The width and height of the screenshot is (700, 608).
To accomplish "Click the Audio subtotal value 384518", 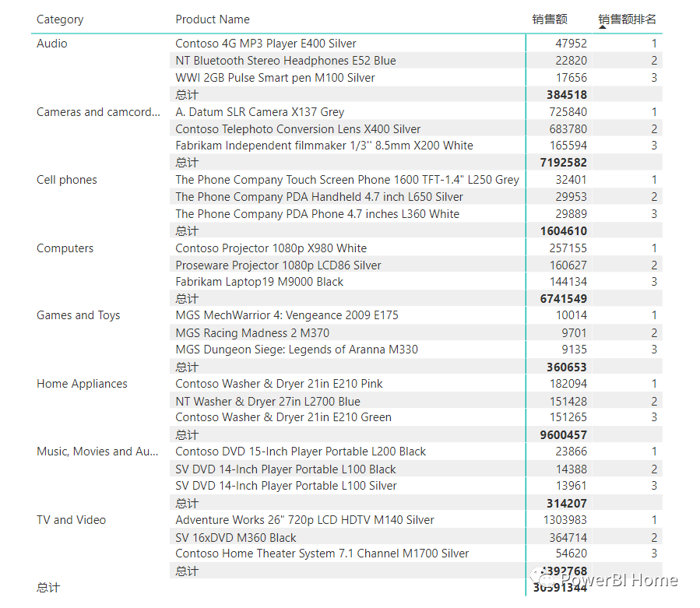I will pos(567,95).
